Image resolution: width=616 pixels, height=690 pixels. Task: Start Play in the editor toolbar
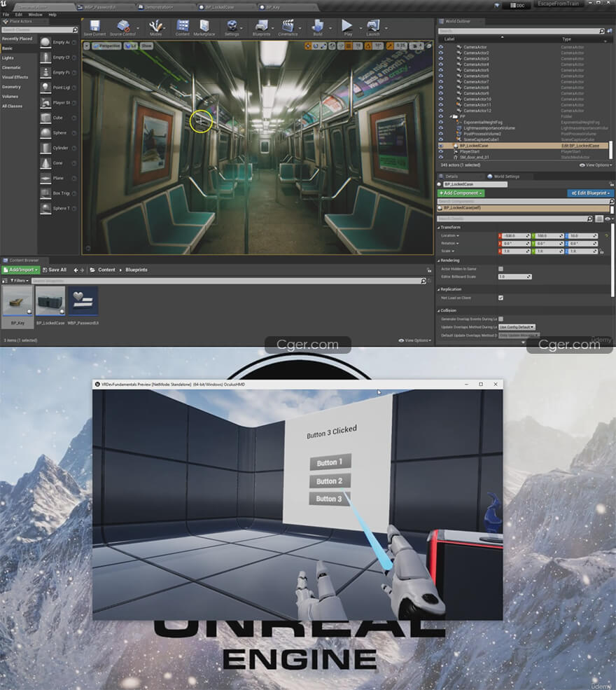(347, 27)
